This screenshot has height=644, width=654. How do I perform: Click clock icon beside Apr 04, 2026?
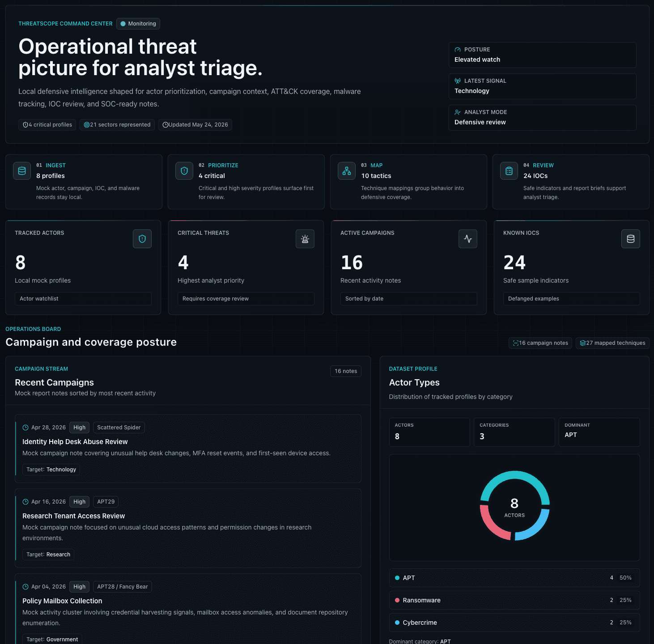pos(25,587)
